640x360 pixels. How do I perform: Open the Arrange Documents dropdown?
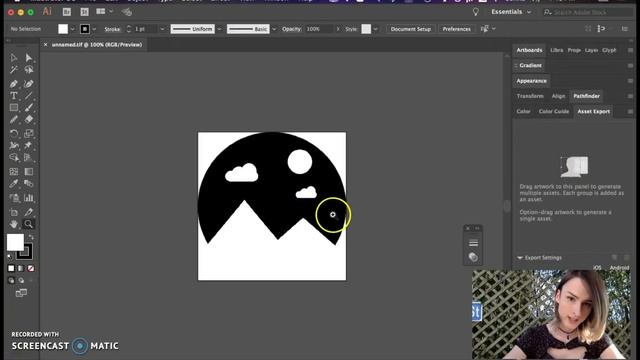click(104, 12)
